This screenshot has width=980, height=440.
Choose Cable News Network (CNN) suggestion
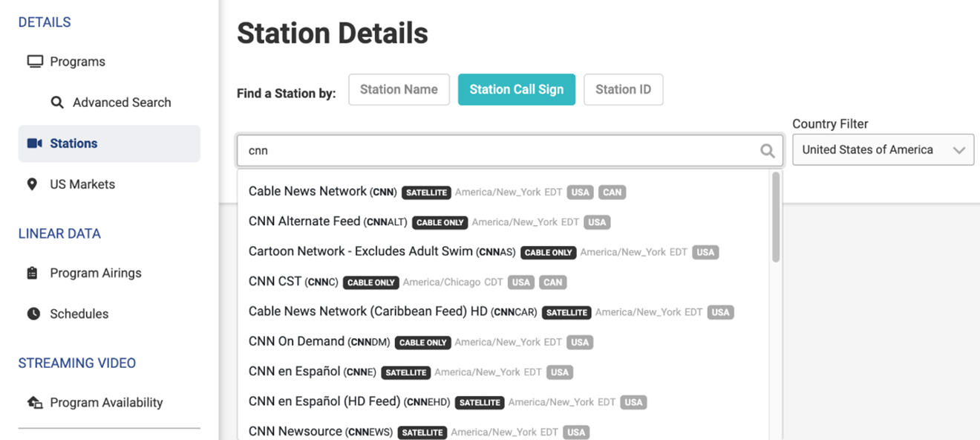322,192
